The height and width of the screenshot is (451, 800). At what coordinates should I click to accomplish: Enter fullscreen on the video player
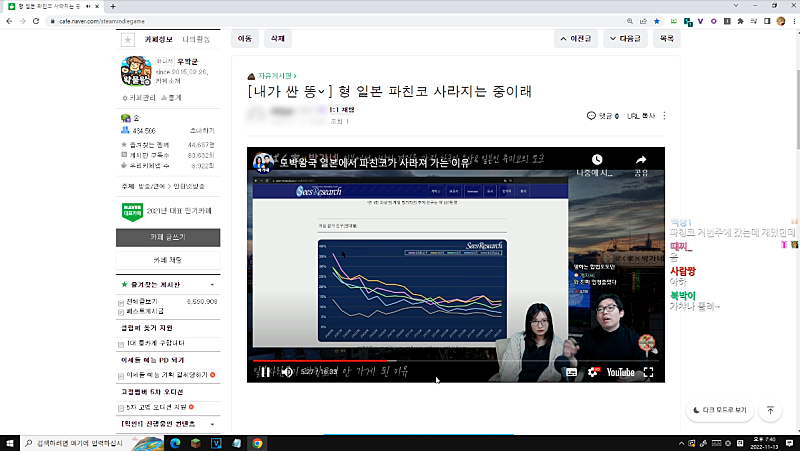pyautogui.click(x=651, y=372)
